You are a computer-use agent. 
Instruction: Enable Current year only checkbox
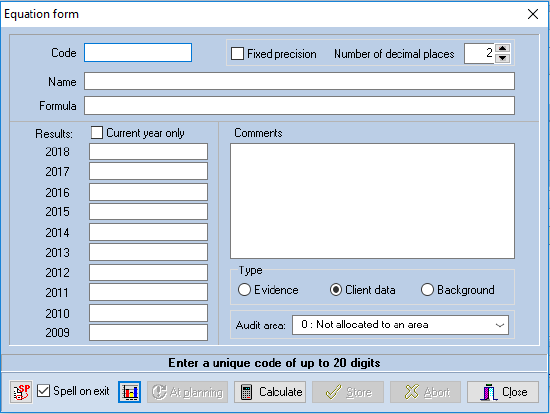(96, 133)
